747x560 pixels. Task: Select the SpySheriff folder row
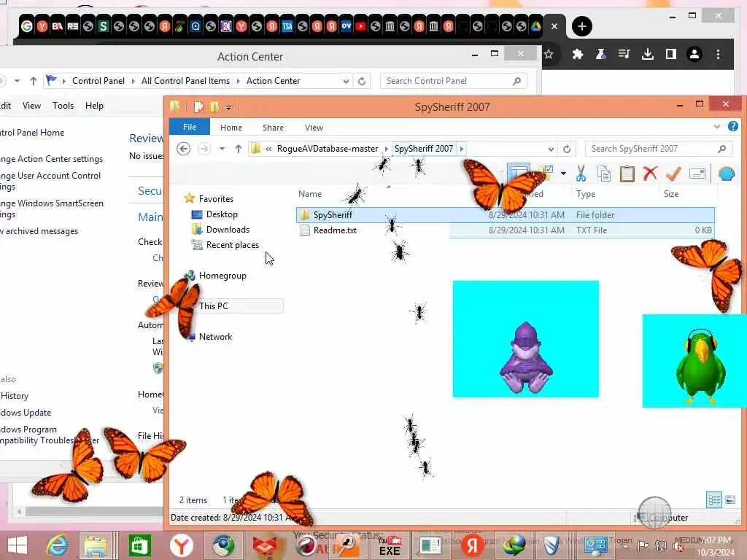505,215
